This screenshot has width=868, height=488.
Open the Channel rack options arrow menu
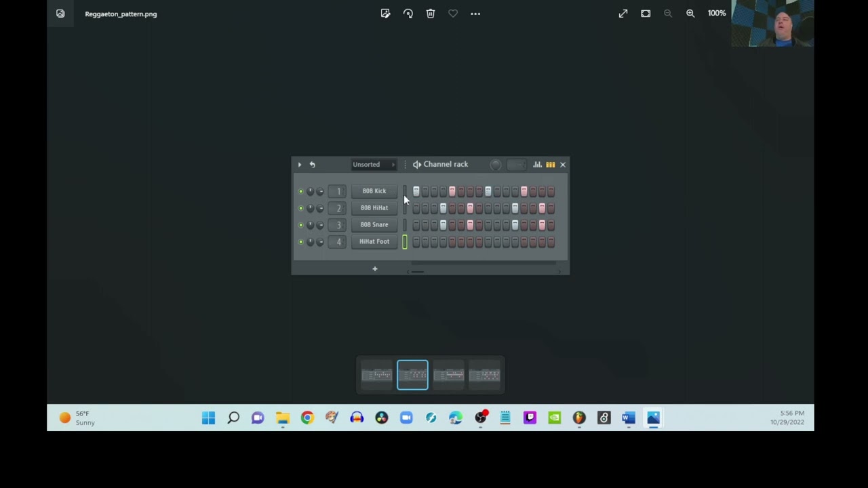coord(299,165)
